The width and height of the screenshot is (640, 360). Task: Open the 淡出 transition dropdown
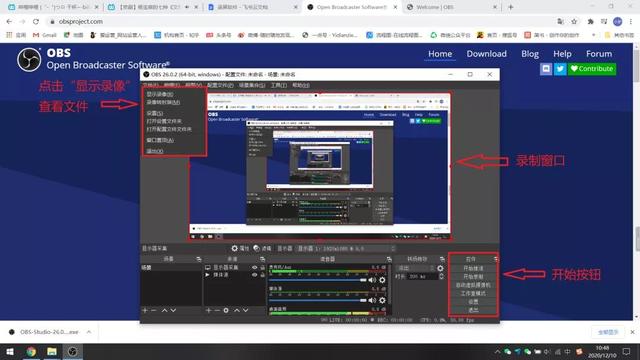415,268
